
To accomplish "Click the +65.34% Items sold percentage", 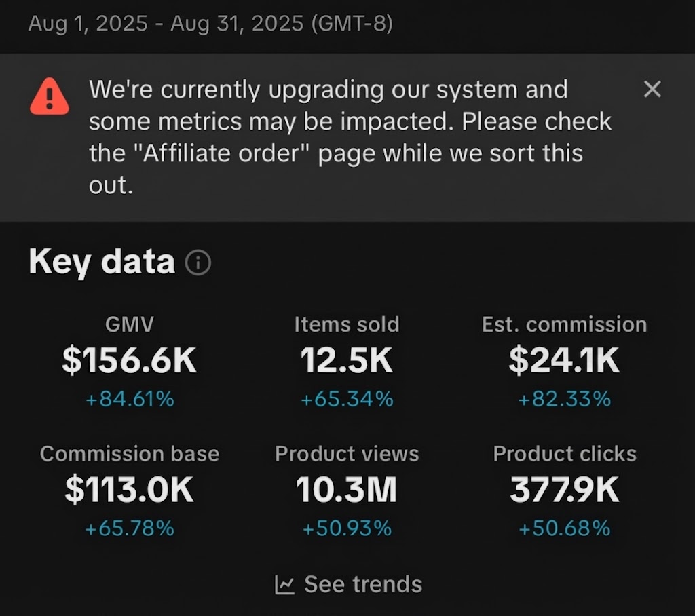I will (347, 400).
